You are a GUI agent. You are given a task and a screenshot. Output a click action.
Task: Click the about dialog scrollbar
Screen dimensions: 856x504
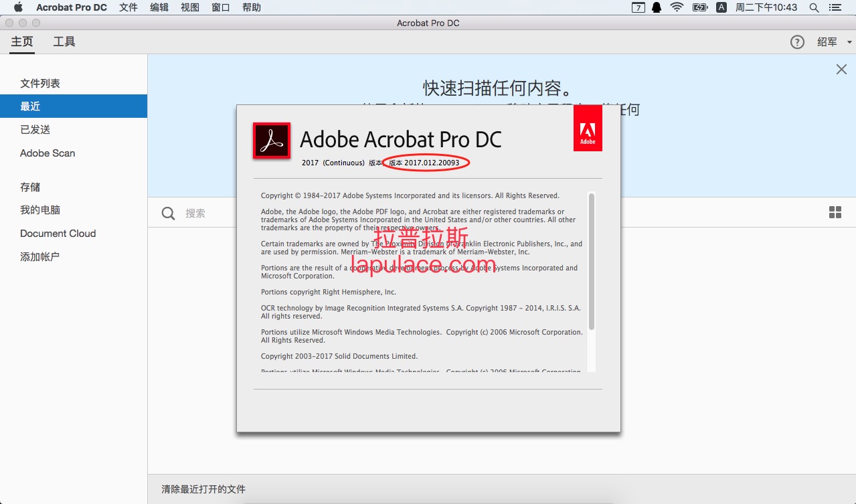pos(592,261)
